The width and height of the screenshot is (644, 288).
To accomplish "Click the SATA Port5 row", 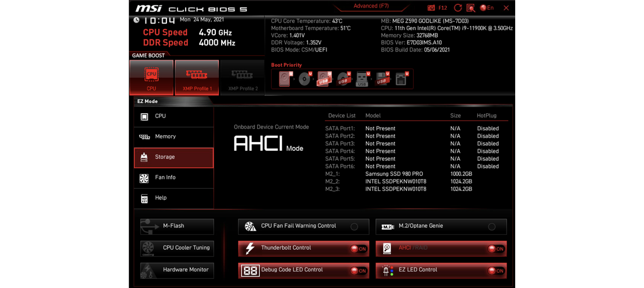I will (412, 159).
